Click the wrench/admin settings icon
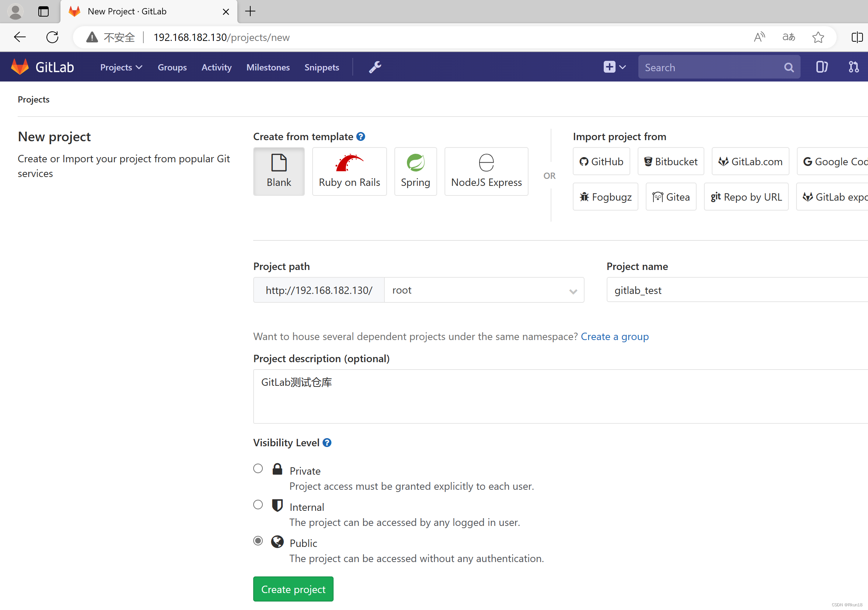 [x=375, y=67]
